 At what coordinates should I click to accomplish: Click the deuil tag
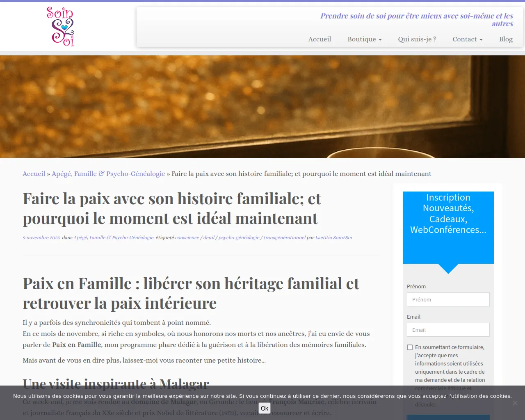209,237
